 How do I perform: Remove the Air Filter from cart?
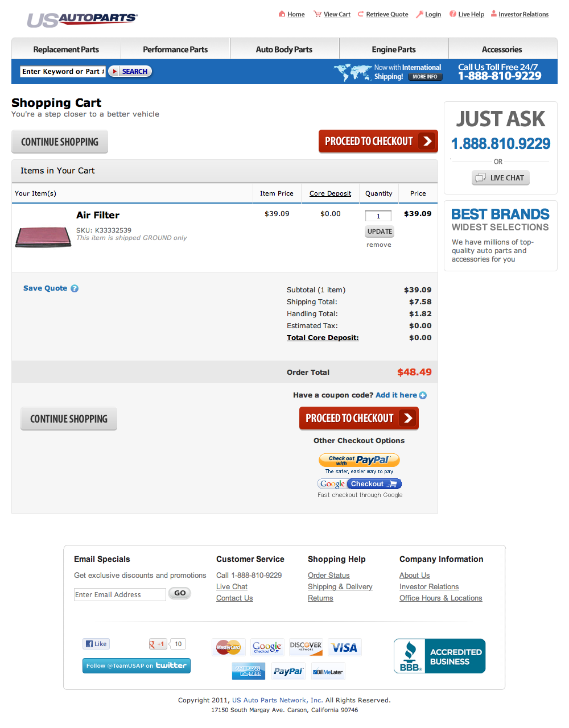[379, 245]
